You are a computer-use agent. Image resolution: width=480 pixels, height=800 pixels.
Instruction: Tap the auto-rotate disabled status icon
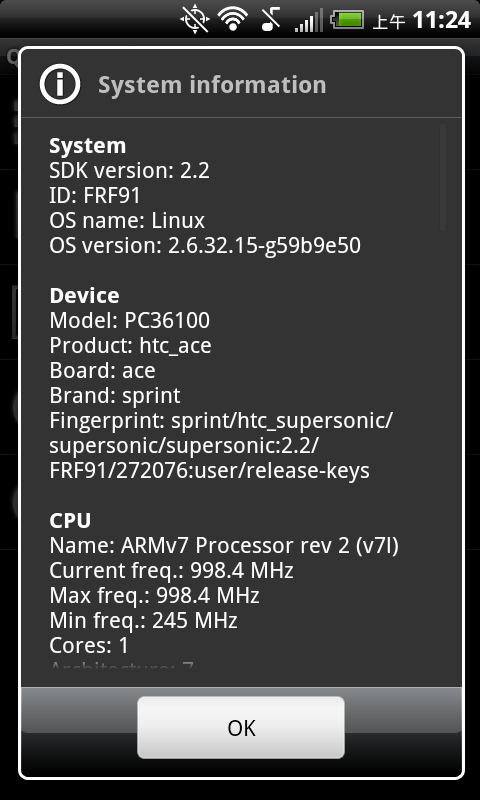coord(195,20)
